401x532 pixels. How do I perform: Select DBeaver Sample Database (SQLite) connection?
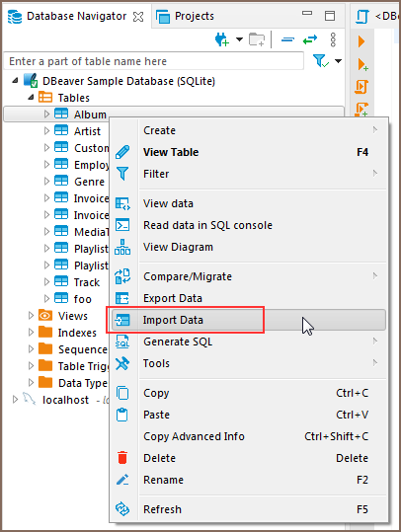(128, 81)
